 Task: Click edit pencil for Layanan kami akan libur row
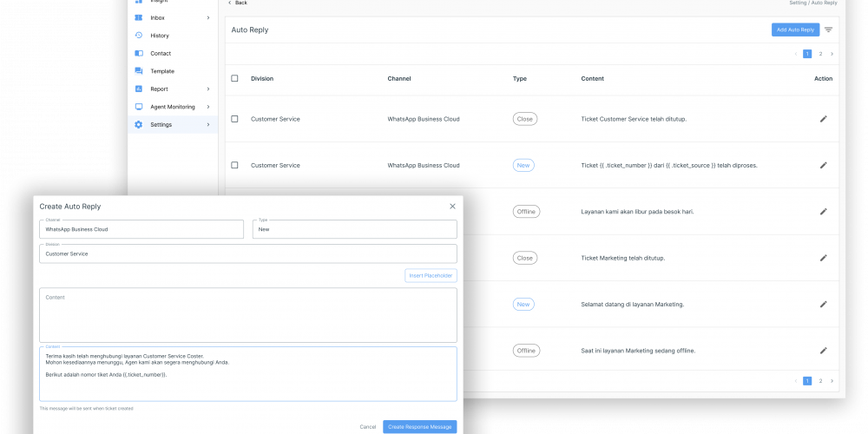[x=823, y=211]
